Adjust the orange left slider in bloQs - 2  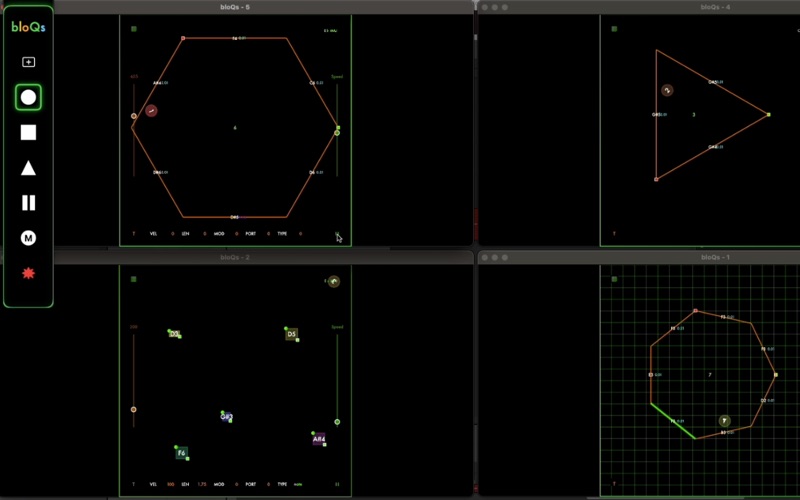tap(134, 409)
